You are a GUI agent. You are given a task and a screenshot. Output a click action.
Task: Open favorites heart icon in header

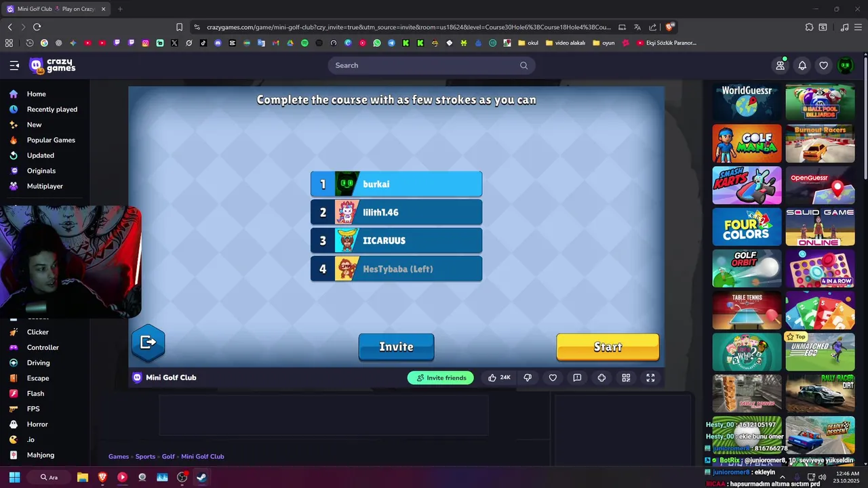tap(824, 65)
